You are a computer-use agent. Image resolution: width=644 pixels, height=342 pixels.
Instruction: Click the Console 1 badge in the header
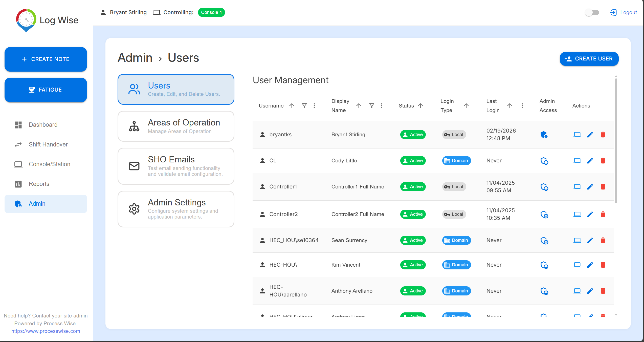211,12
